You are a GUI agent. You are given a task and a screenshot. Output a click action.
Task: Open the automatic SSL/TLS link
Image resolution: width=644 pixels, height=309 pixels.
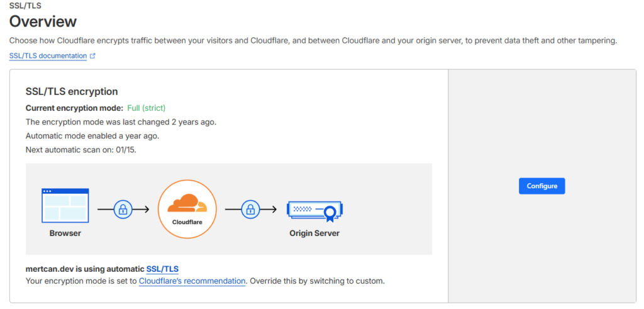point(162,269)
